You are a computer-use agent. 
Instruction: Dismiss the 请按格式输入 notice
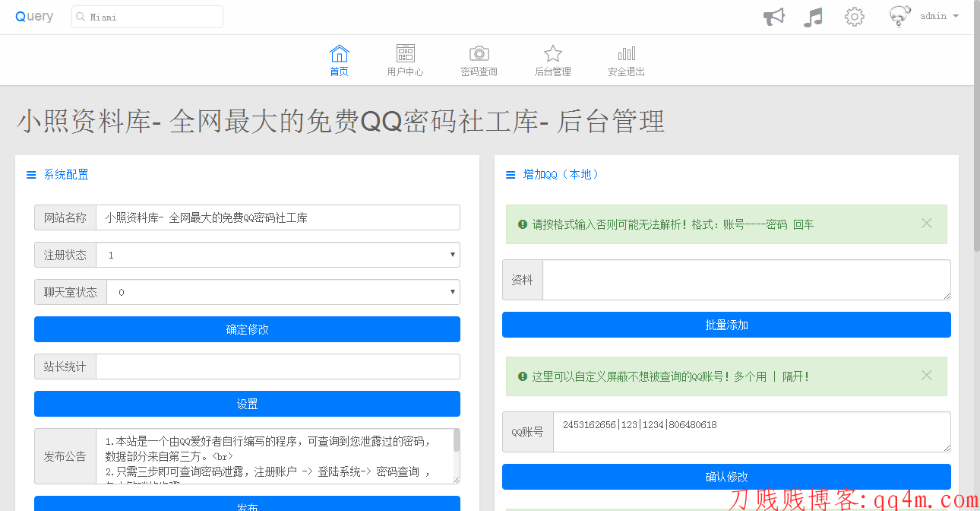(x=927, y=223)
